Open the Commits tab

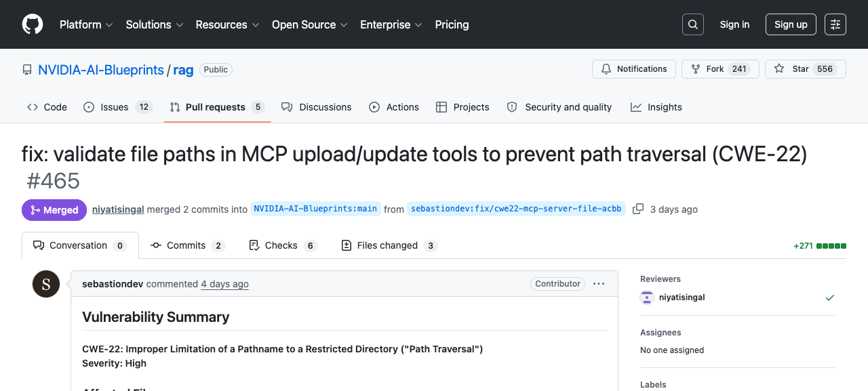(186, 245)
